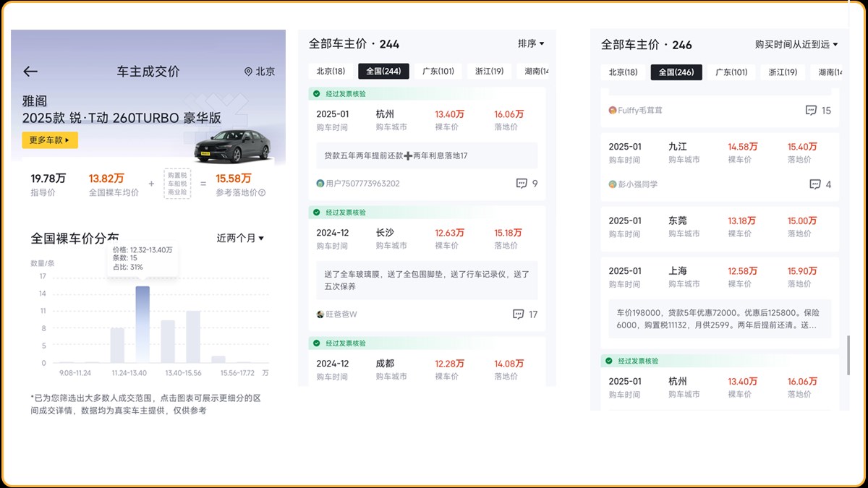Viewport: 868px width, 488px height.
Task: Tap the back arrow icon
Action: 30,72
